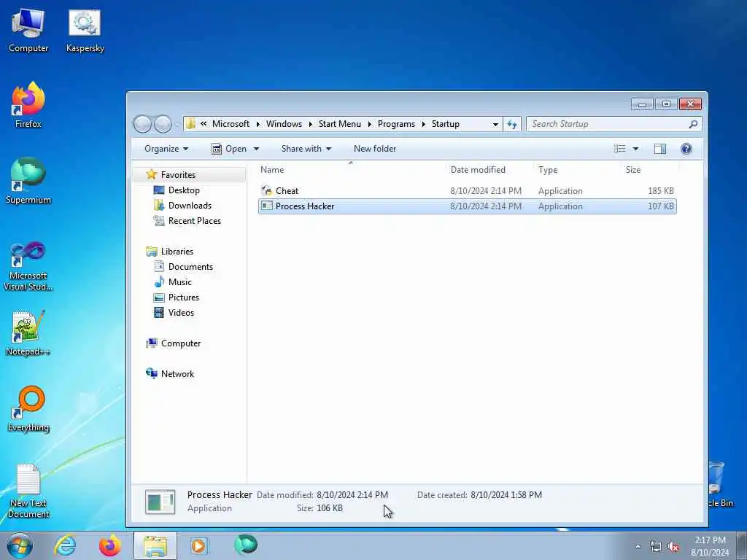This screenshot has height=560, width=747.
Task: Click the taskbar clock showing 2:17 PM
Action: coord(710,546)
